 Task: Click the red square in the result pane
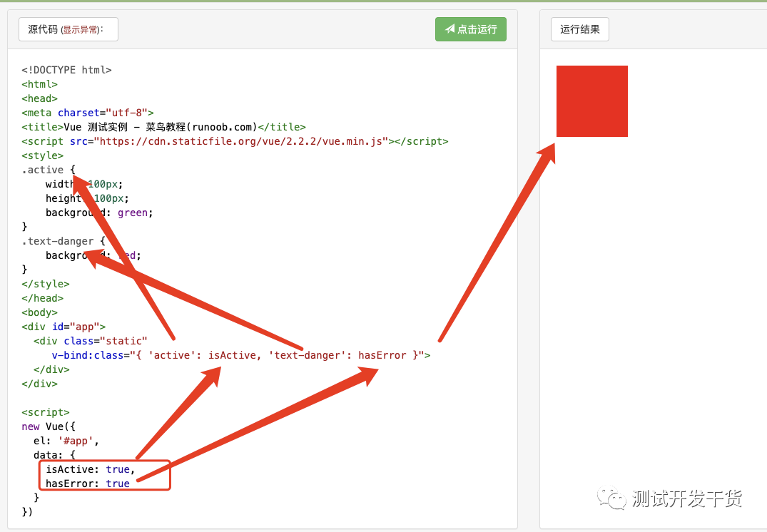pyautogui.click(x=592, y=101)
